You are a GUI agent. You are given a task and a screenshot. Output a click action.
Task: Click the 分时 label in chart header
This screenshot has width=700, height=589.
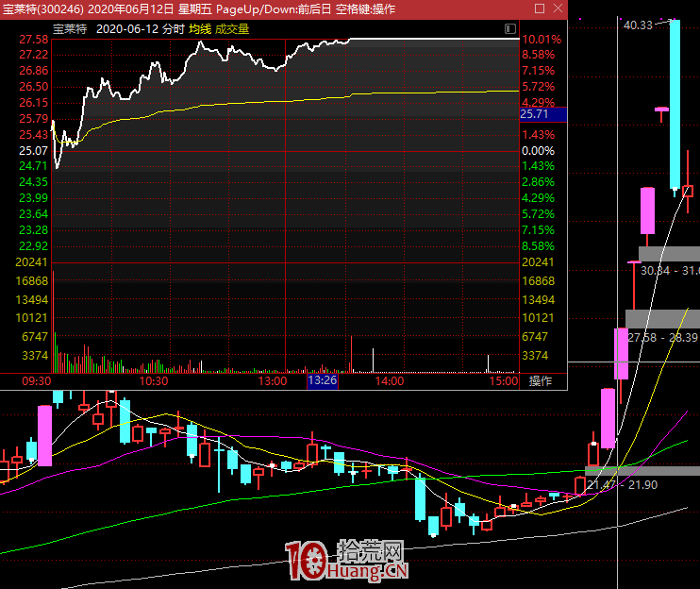click(173, 29)
